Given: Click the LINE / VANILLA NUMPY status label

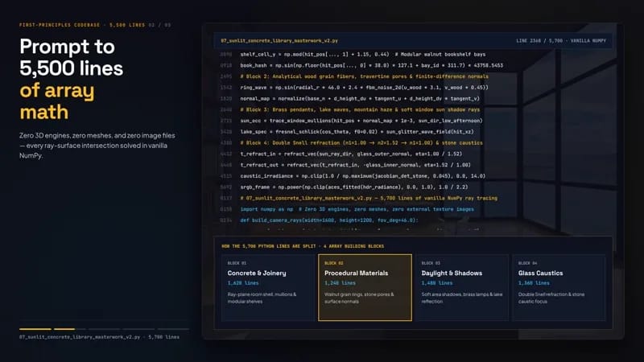Looking at the screenshot, I should click(x=561, y=41).
